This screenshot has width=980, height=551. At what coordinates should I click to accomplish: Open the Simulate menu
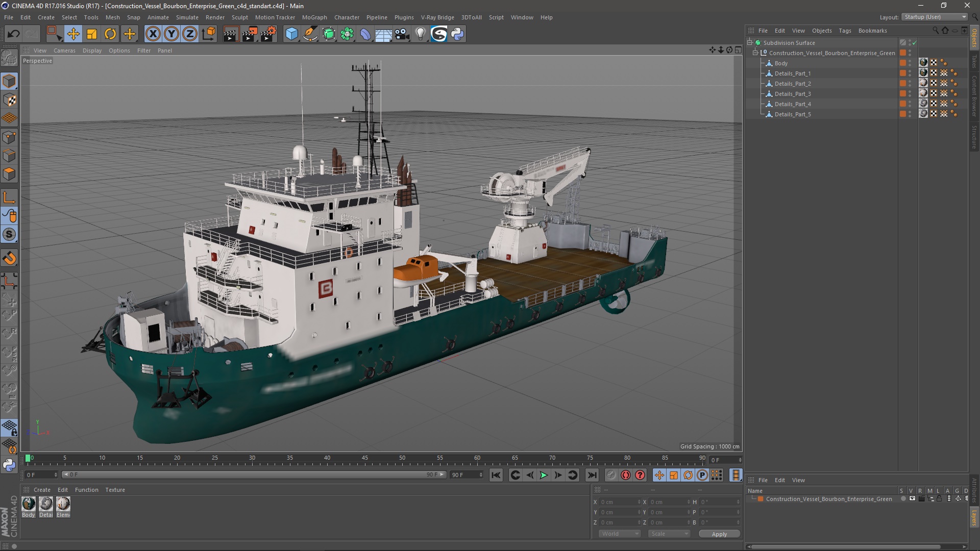click(187, 17)
